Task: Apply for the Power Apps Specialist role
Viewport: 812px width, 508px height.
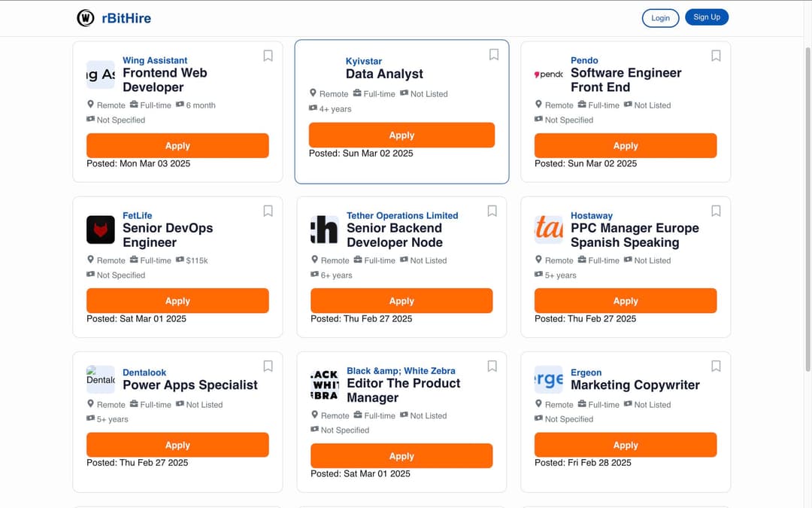Action: point(177,445)
